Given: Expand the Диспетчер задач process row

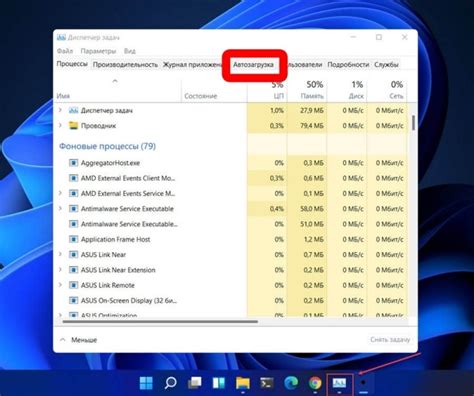Looking at the screenshot, I should click(x=60, y=110).
